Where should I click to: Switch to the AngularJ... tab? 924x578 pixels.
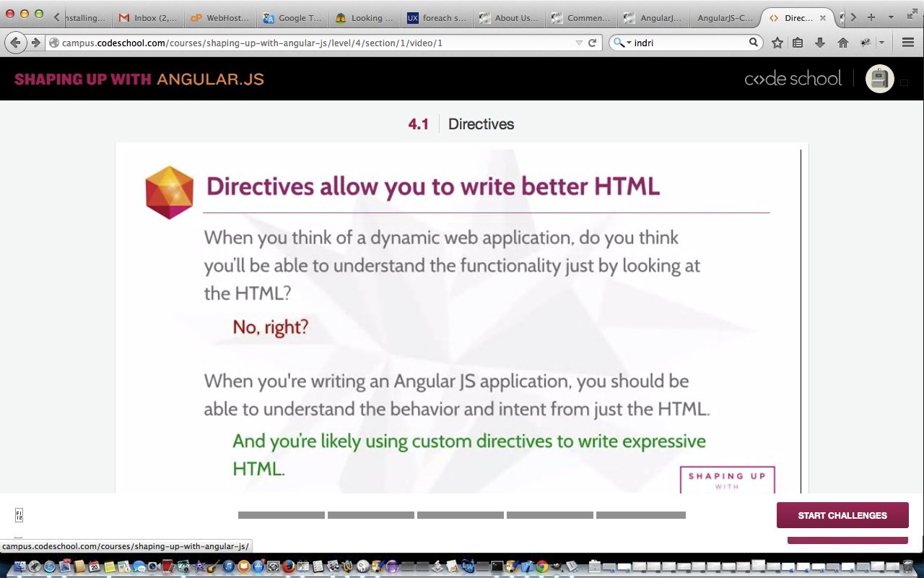[x=653, y=18]
